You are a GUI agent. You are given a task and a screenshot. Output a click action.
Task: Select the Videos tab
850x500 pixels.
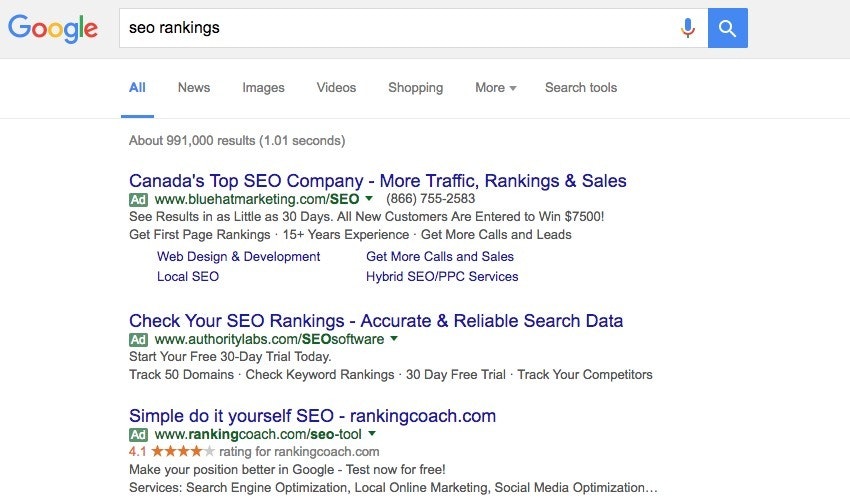click(x=336, y=88)
